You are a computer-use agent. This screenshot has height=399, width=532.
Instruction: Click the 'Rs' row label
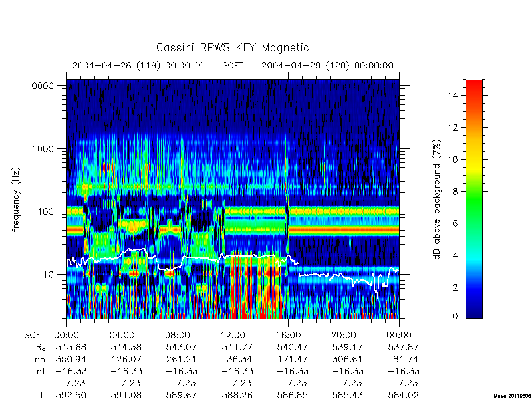coord(41,348)
